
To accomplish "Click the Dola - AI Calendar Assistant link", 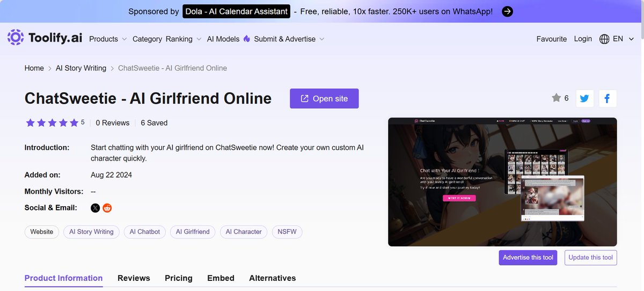I will pyautogui.click(x=236, y=11).
